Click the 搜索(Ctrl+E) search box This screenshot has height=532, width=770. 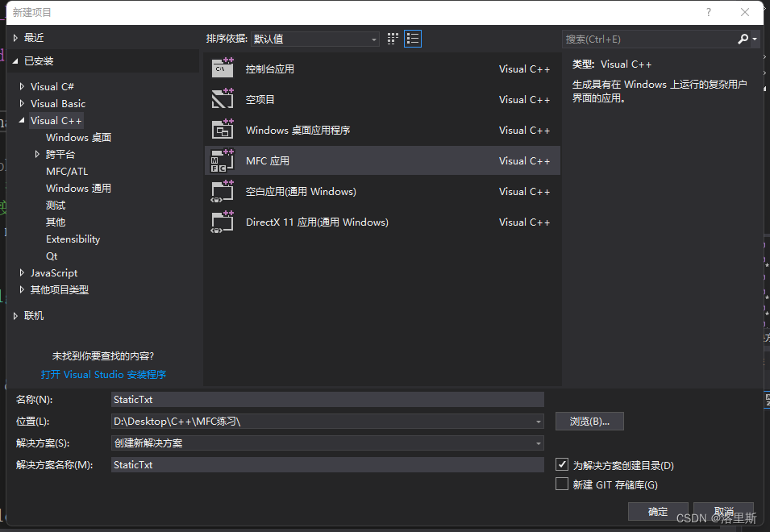pyautogui.click(x=649, y=39)
